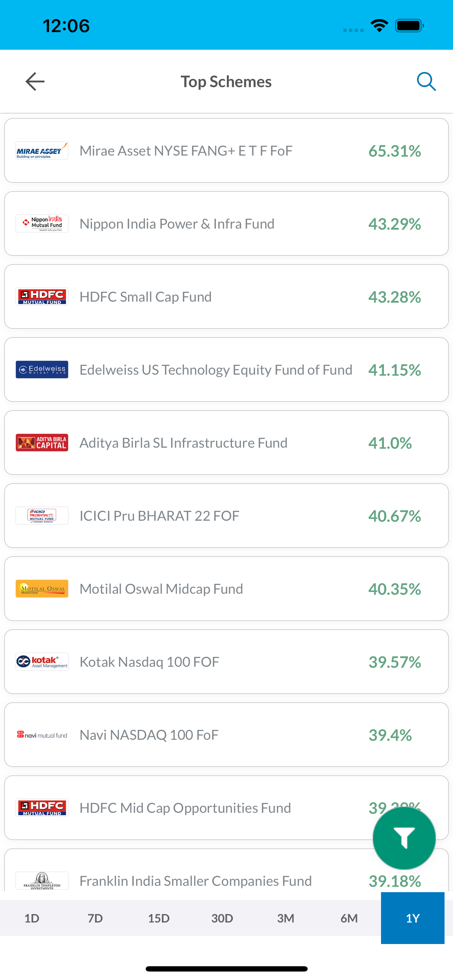
Task: Open Navi NASDAQ 100 FoF card
Action: click(x=226, y=735)
